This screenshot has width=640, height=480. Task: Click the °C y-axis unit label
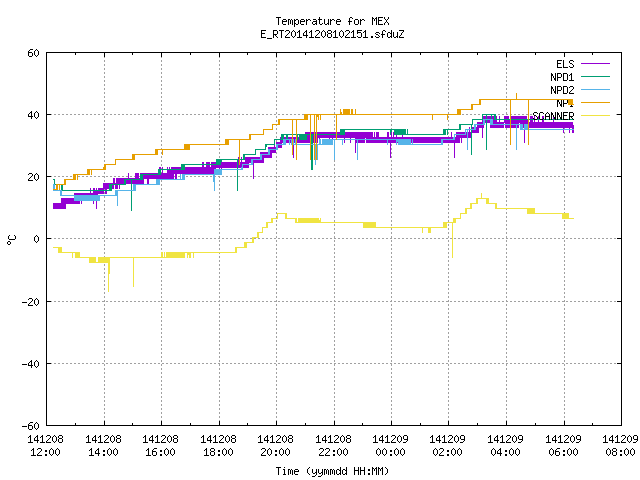click(11, 240)
